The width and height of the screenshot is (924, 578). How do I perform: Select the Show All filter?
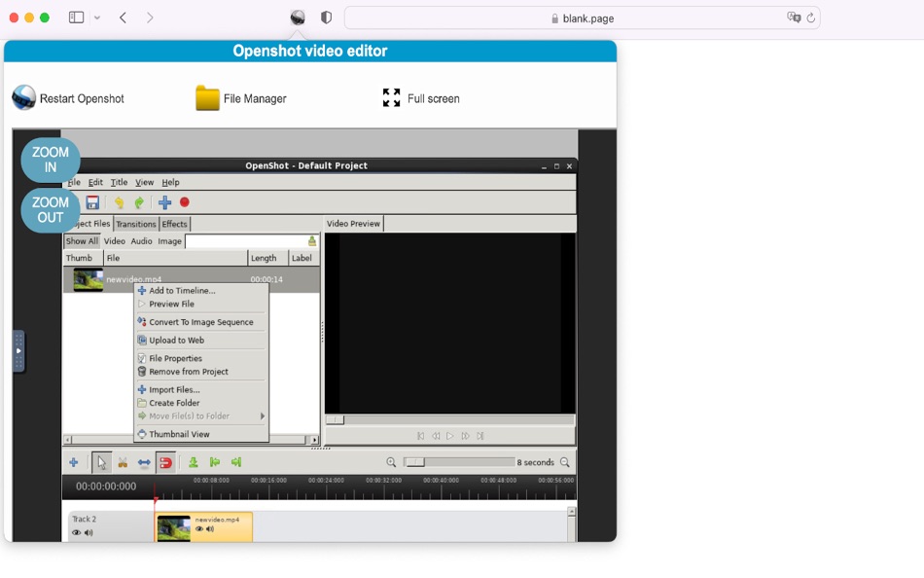click(82, 241)
